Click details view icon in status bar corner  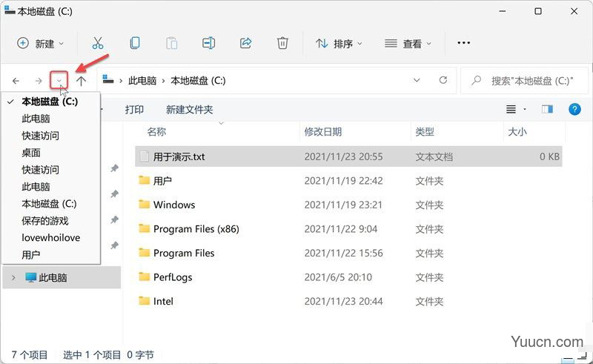(x=568, y=357)
